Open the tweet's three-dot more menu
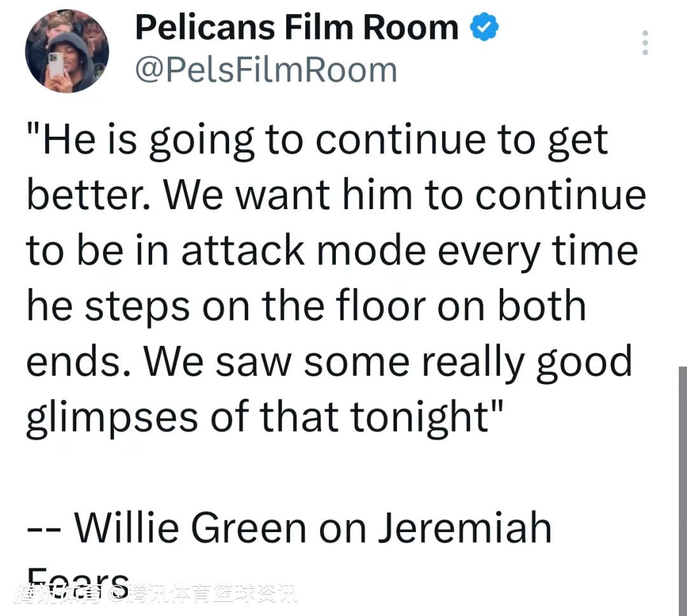 [x=645, y=43]
